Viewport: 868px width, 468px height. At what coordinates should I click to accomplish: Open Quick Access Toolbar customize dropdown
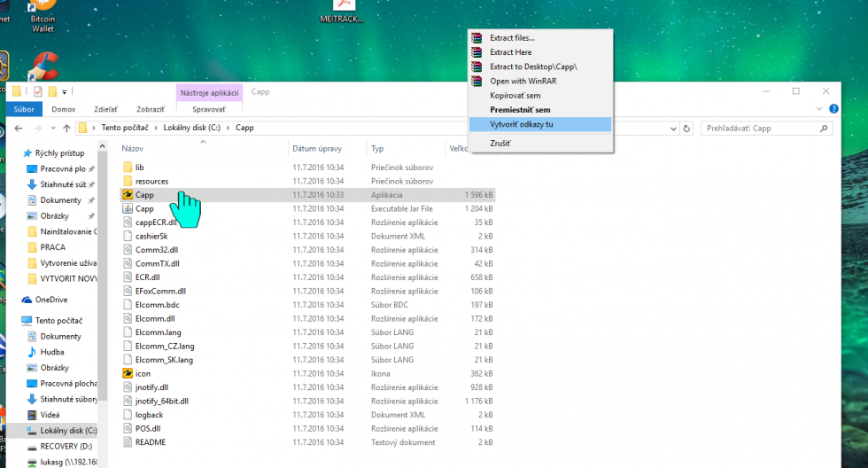click(65, 91)
